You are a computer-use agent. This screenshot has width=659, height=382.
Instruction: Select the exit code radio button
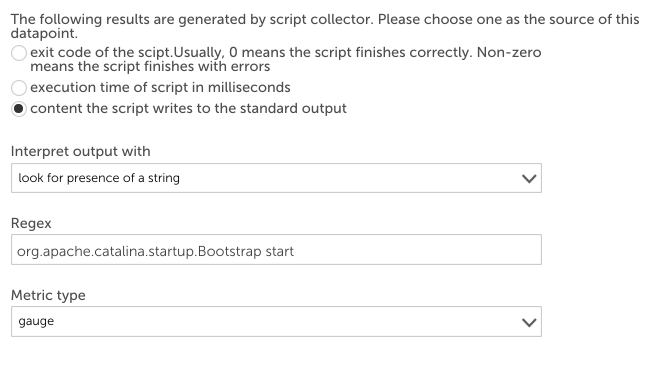tap(19, 53)
